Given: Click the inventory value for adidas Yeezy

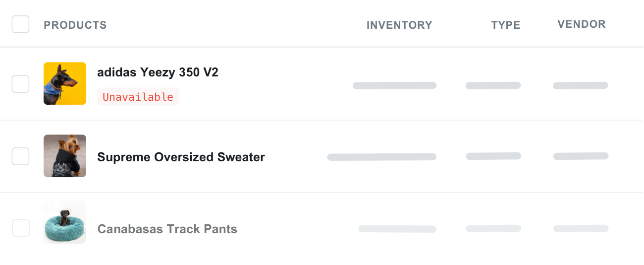Looking at the screenshot, I should coord(394,85).
